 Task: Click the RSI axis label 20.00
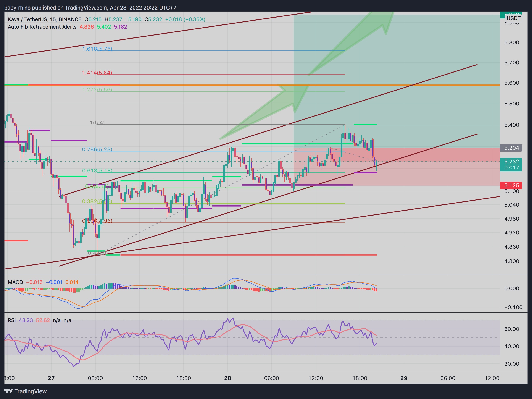(512, 364)
